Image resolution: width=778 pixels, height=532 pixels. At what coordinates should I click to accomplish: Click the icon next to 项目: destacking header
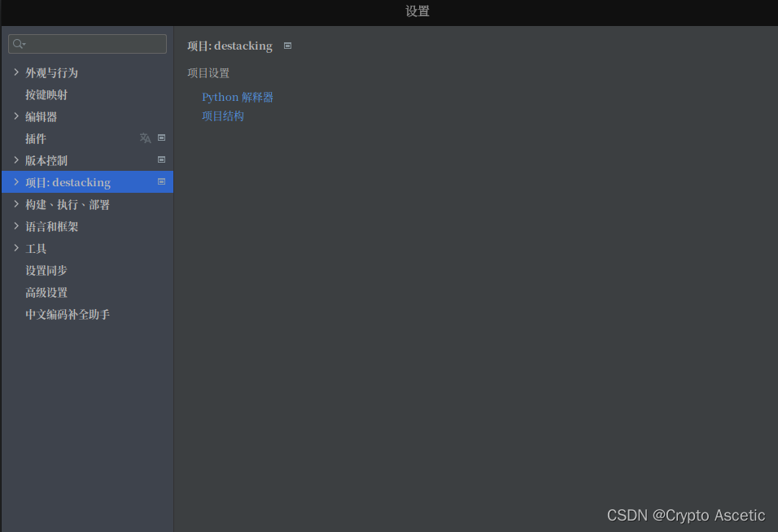287,46
